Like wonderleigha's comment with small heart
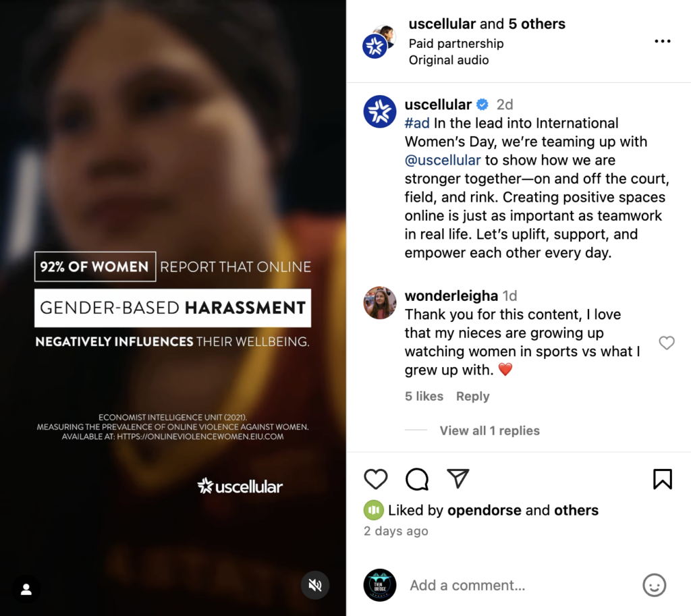691x616 pixels. coord(666,342)
